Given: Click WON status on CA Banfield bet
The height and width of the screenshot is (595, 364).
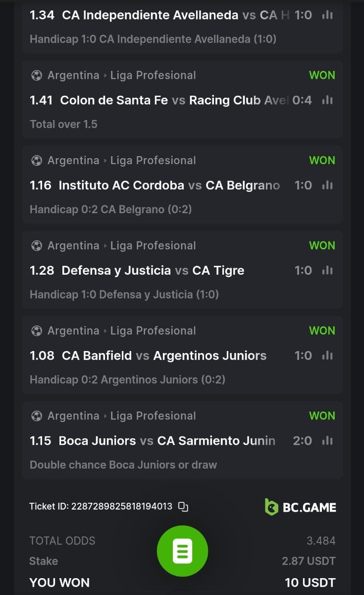Looking at the screenshot, I should tap(322, 331).
